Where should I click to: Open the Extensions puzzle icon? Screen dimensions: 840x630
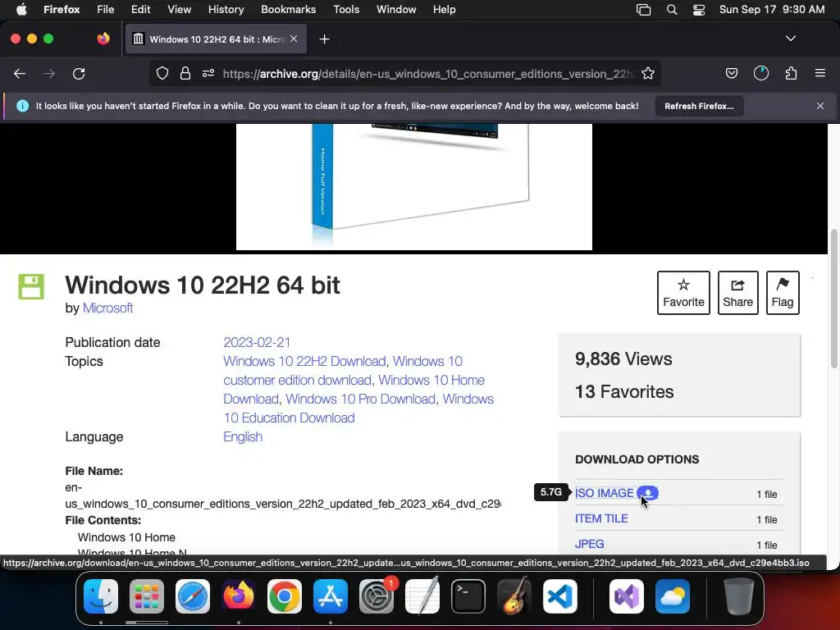[791, 73]
